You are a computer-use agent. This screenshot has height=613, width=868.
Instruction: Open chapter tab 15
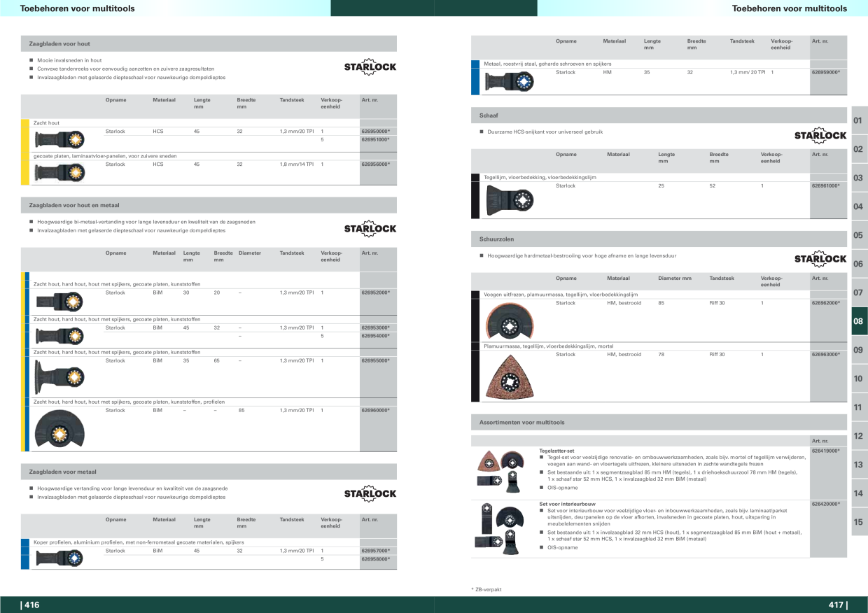858,522
